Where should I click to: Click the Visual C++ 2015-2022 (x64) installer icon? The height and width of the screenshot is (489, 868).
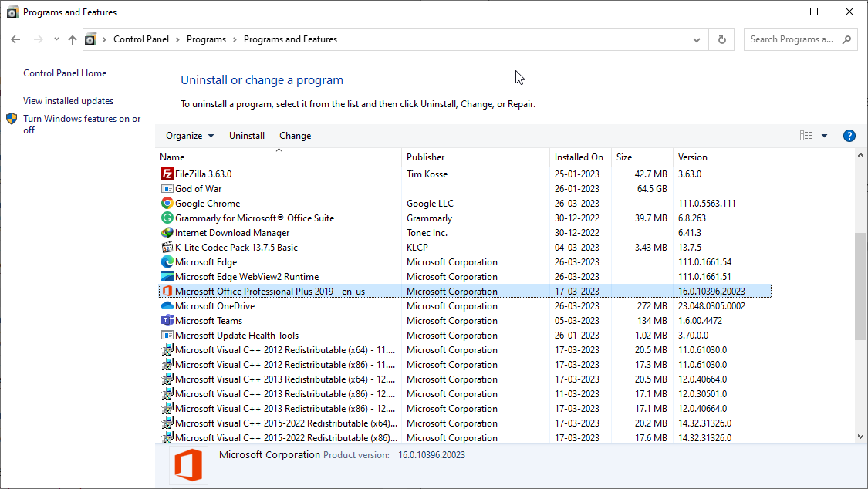(x=167, y=423)
